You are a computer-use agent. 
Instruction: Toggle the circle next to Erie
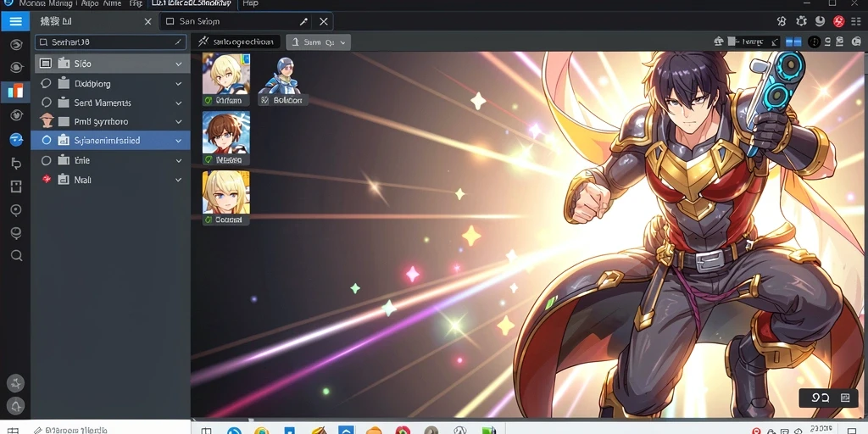(x=47, y=160)
